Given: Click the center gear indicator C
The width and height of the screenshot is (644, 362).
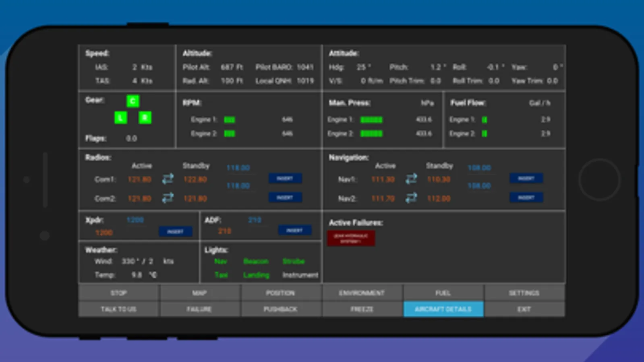Looking at the screenshot, I should 133,101.
